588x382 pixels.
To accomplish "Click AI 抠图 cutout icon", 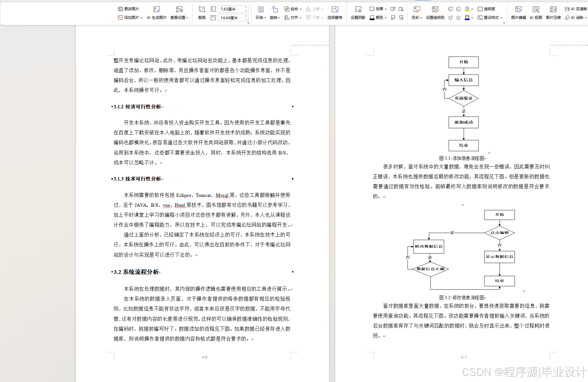I will click(x=536, y=10).
